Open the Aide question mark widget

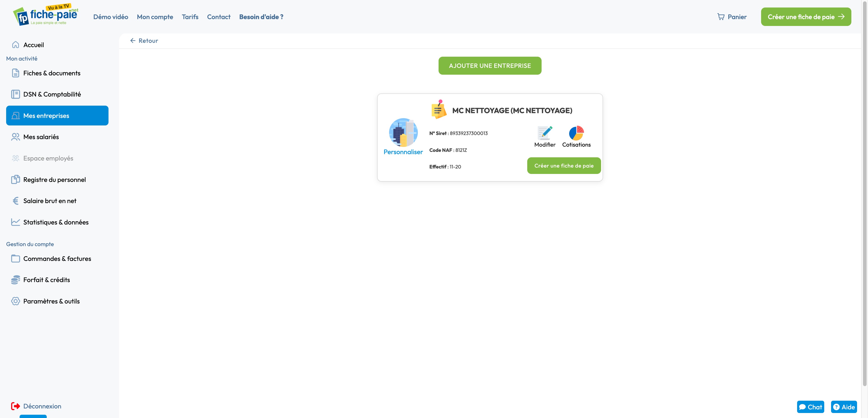pos(843,407)
